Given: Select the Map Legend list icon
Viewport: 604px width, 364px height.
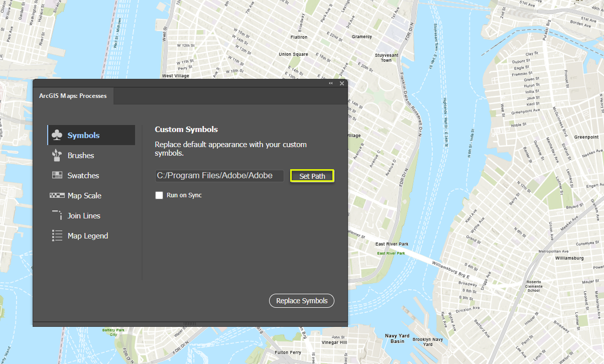Looking at the screenshot, I should click(57, 236).
